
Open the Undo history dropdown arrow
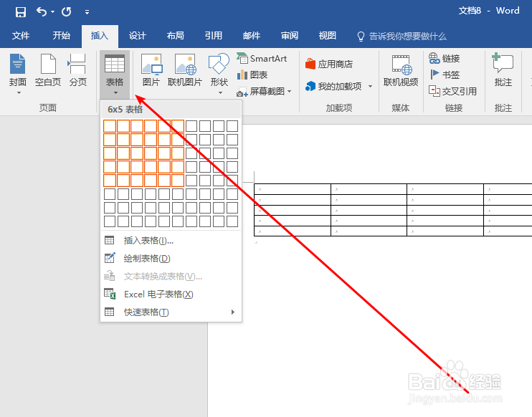[52, 12]
